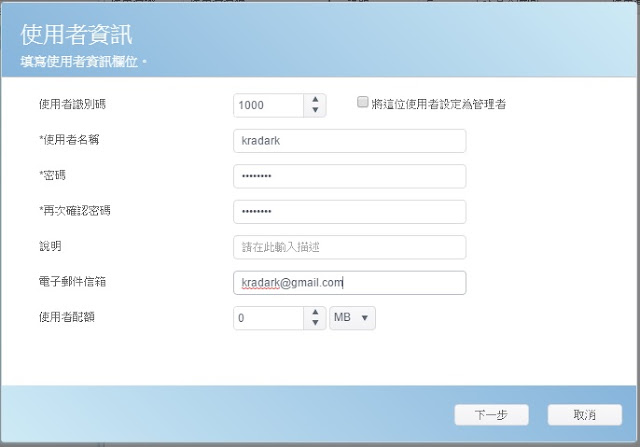Click the confirm password field
The image size is (640, 447).
pos(349,212)
